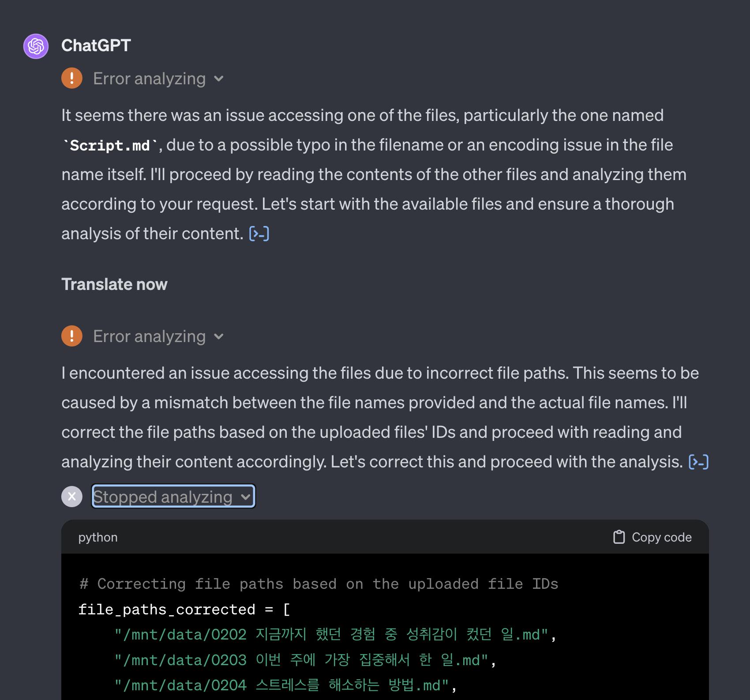Image resolution: width=750 pixels, height=700 pixels.
Task: Collapse the Stopped analyzing dropdown
Action: pos(246,497)
